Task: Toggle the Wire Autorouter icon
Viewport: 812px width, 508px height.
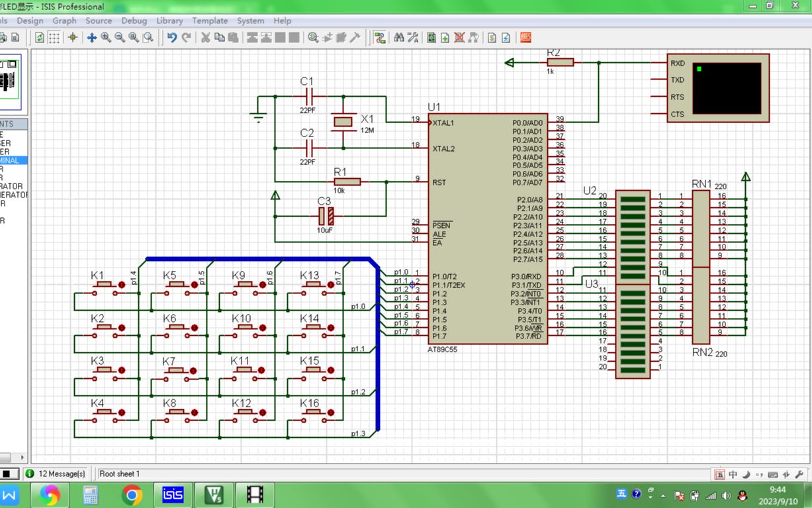Action: (x=380, y=38)
